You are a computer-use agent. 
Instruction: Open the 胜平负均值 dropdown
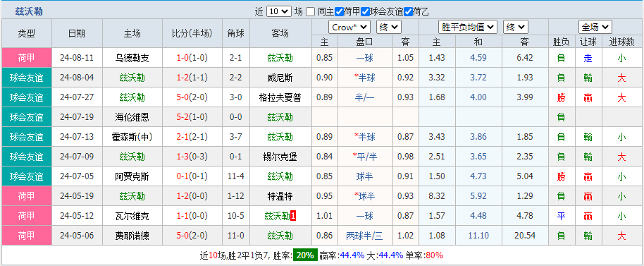468,28
